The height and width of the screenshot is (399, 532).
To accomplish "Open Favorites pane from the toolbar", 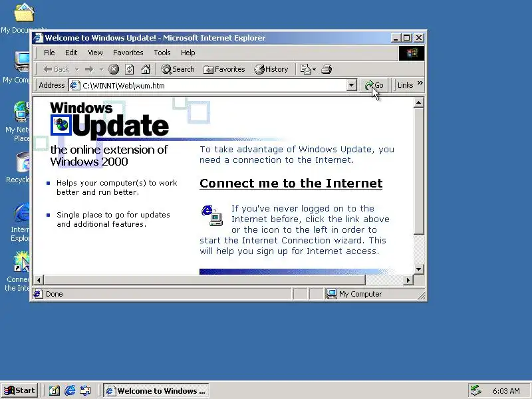I will click(x=224, y=69).
